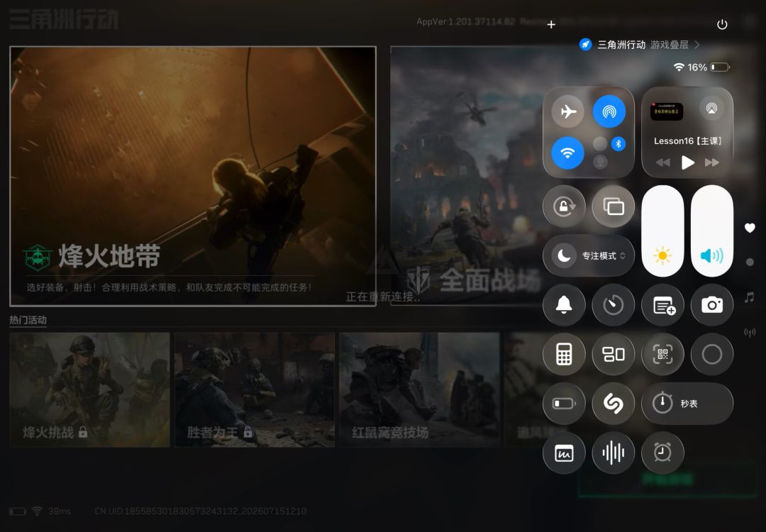Toggle silent mode bell icon
This screenshot has width=766, height=532.
564,305
